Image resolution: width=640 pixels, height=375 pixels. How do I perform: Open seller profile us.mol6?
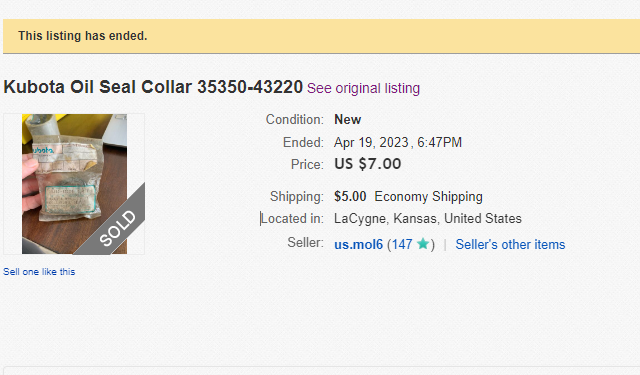[358, 244]
